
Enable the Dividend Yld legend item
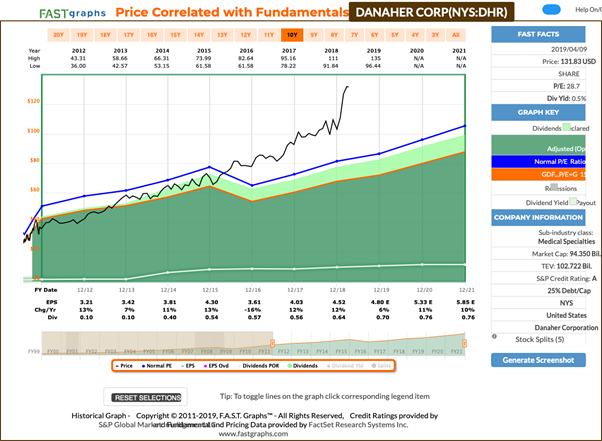point(345,366)
